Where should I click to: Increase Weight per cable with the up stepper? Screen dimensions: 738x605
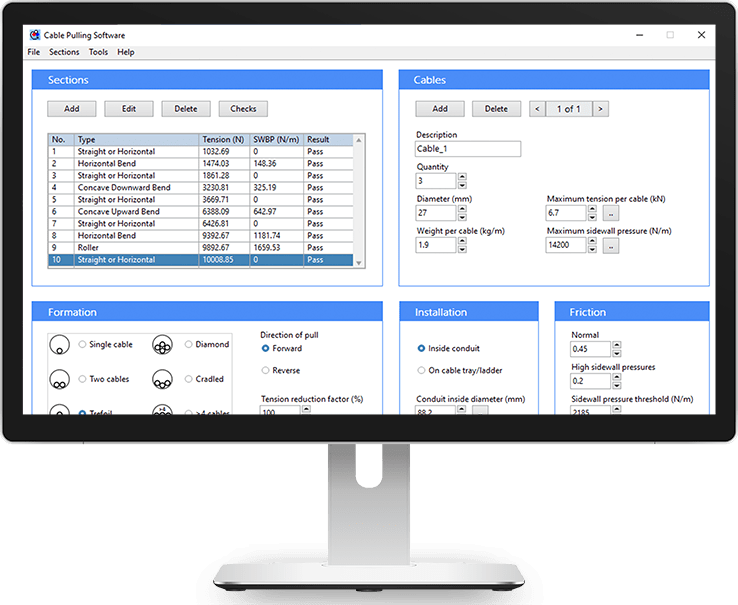462,241
